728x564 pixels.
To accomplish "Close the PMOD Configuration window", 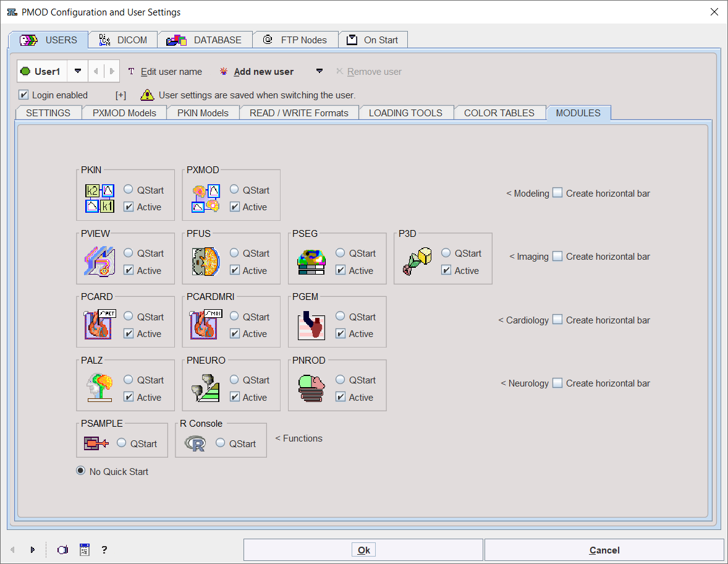I will pos(714,12).
